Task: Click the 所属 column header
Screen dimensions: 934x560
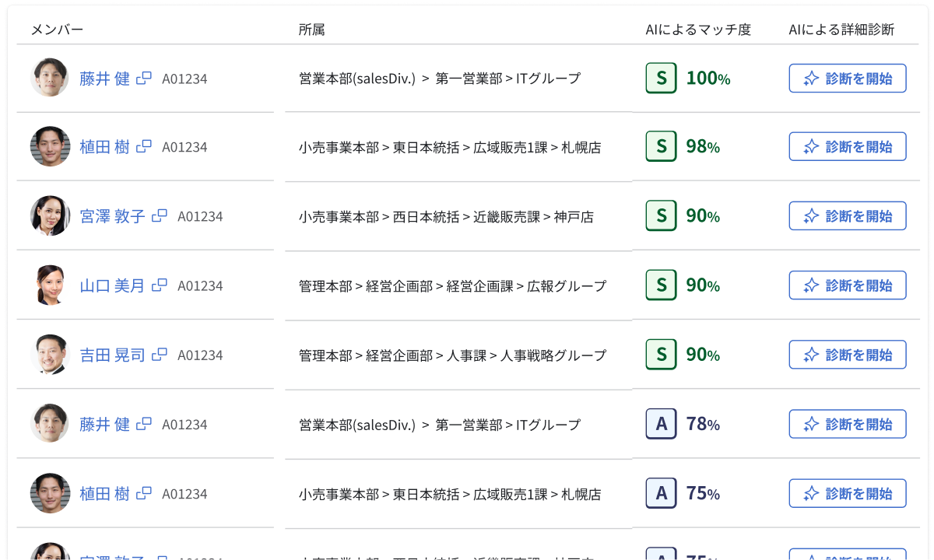Action: tap(311, 30)
